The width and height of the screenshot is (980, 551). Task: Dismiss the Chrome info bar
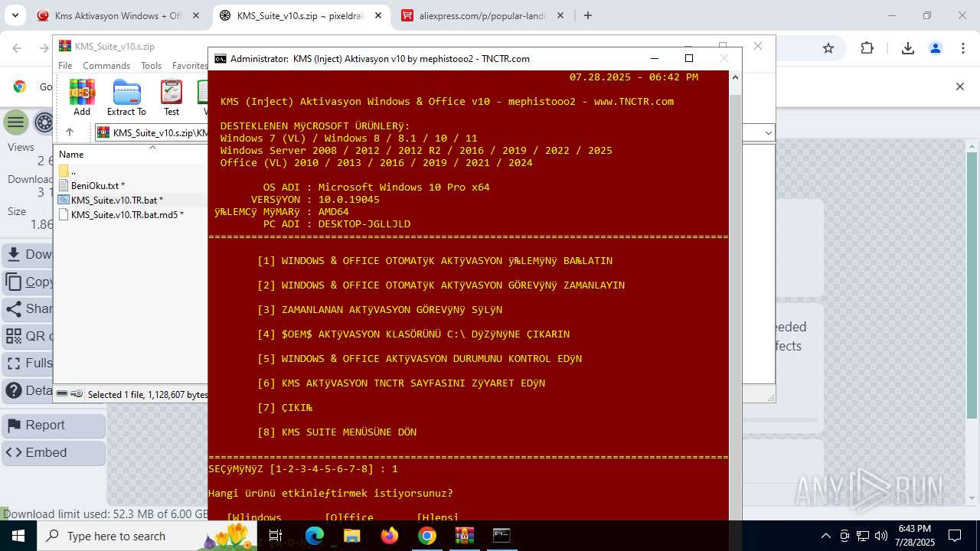pyautogui.click(x=960, y=86)
